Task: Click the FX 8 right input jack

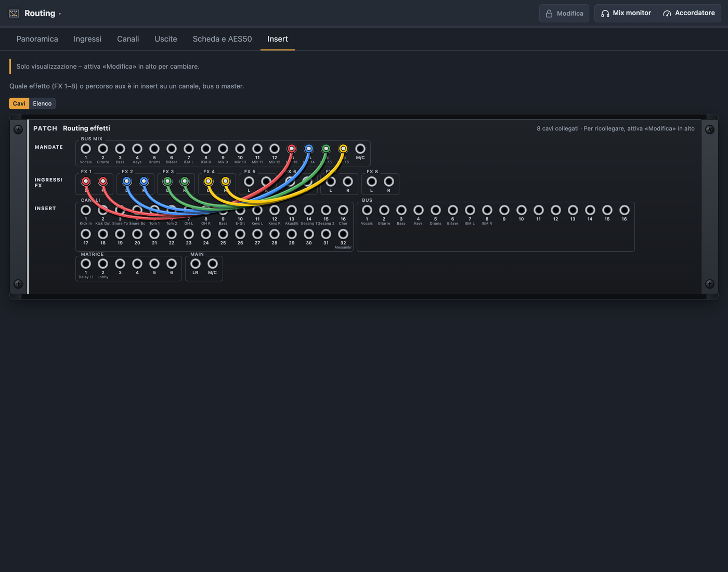Action: click(x=389, y=181)
